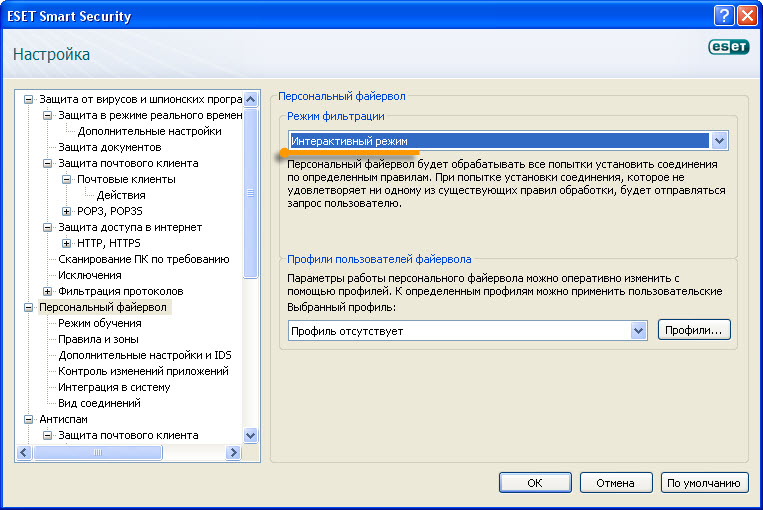Click the Отмена button
The image size is (763, 510).
(x=615, y=483)
